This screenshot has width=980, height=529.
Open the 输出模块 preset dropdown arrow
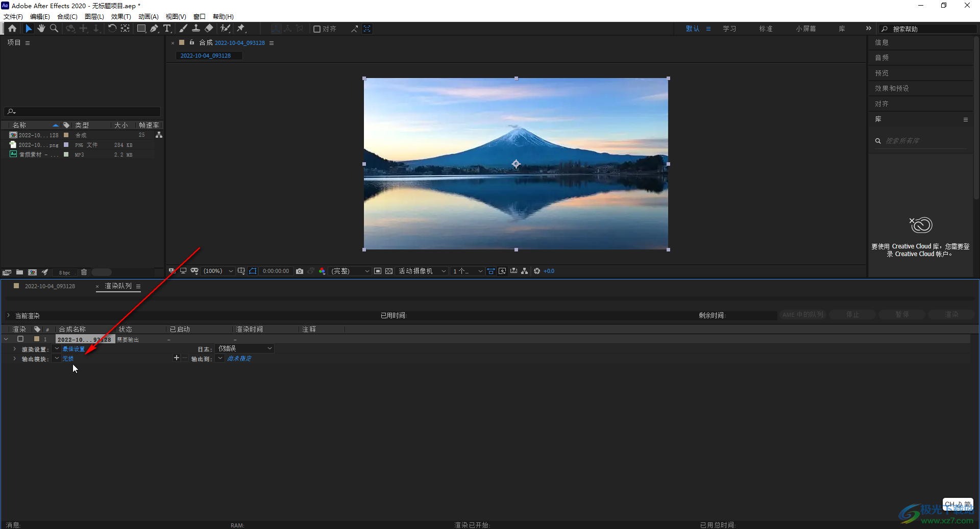tap(57, 359)
